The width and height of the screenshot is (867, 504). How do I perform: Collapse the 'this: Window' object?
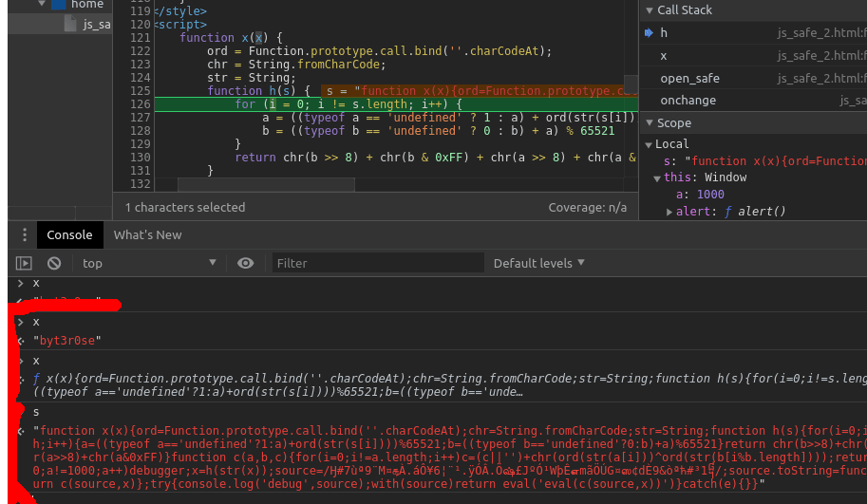(655, 177)
